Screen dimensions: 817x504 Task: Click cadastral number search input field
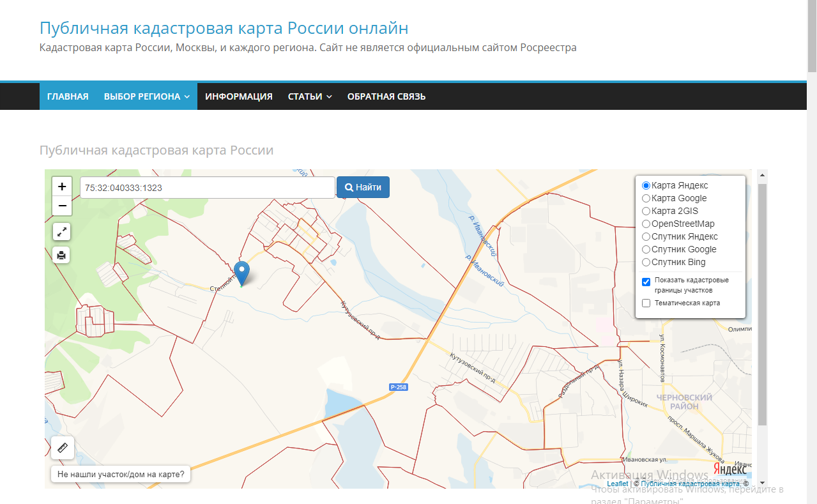(x=208, y=188)
